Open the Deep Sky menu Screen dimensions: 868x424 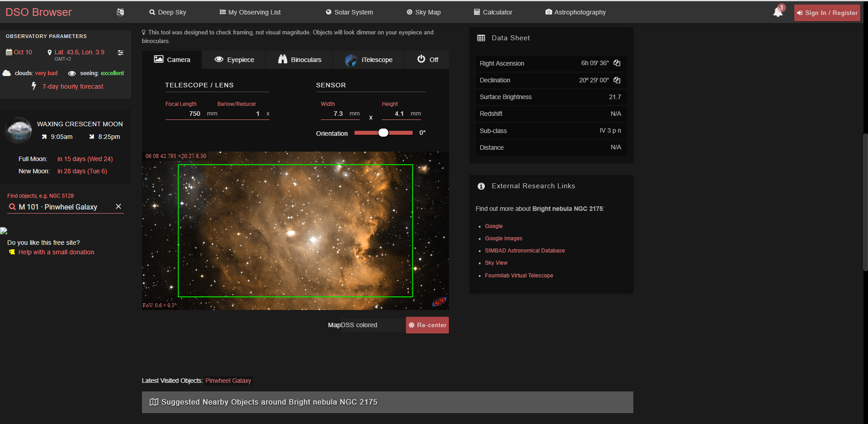167,12
